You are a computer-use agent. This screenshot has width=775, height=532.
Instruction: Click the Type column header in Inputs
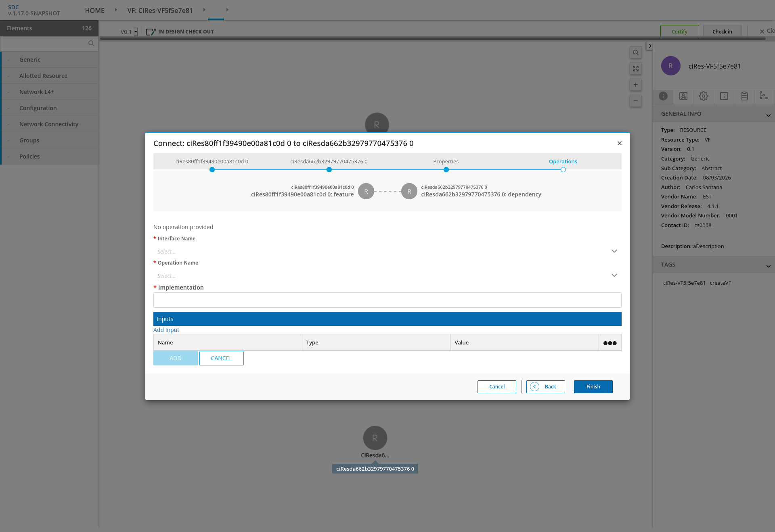376,342
